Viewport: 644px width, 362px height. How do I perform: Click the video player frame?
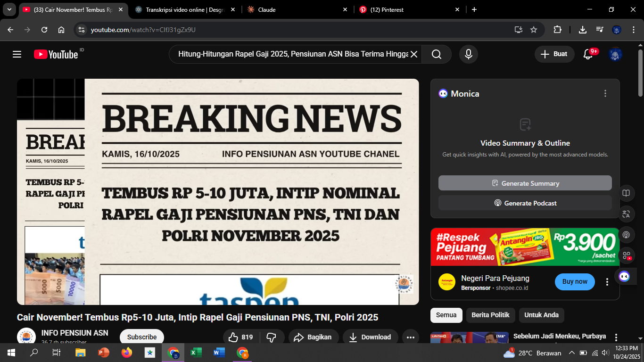tap(218, 192)
